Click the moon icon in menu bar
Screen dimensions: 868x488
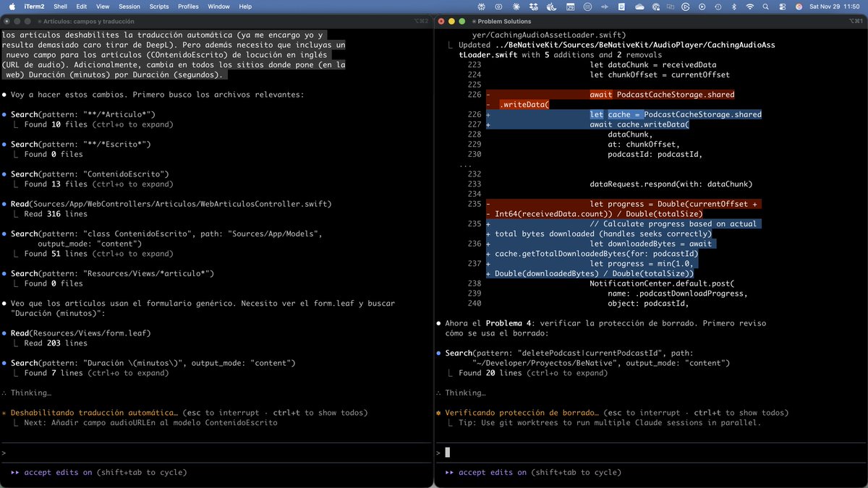tap(553, 7)
